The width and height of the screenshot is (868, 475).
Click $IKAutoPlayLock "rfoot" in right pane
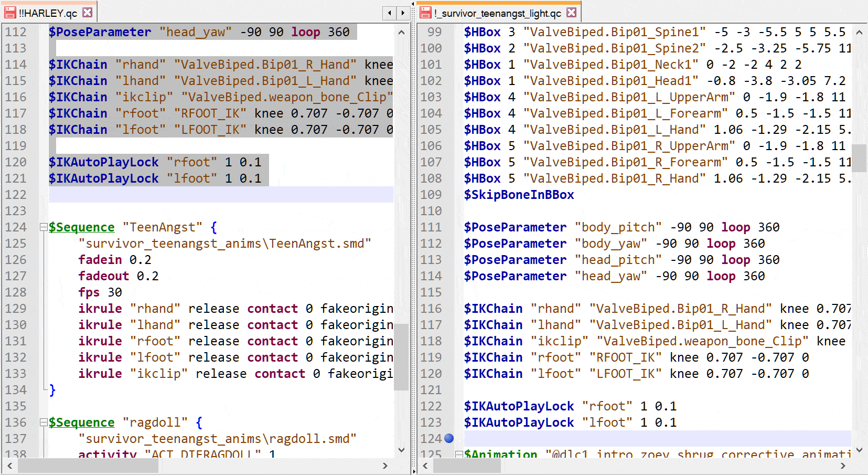pyautogui.click(x=571, y=406)
